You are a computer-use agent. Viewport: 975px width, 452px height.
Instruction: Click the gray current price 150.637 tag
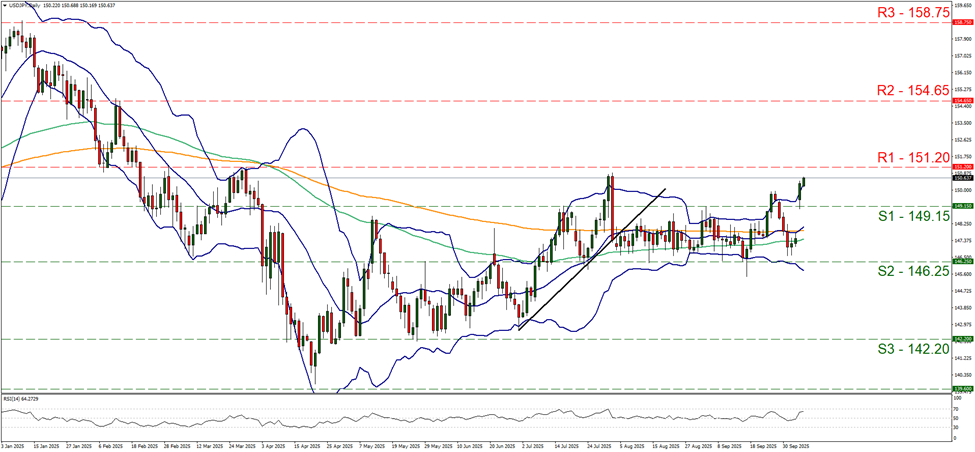pos(959,178)
